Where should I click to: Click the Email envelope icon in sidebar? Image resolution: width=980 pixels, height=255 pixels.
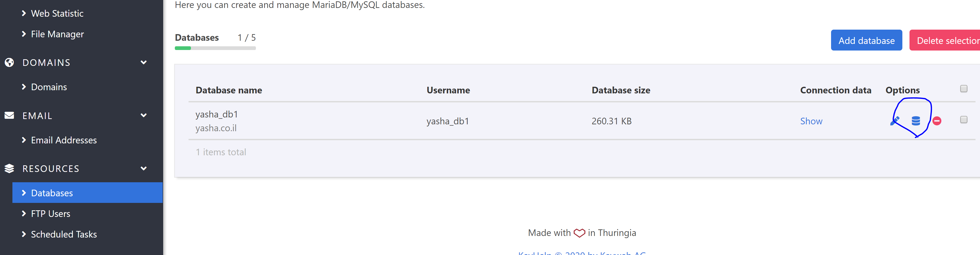(x=10, y=116)
